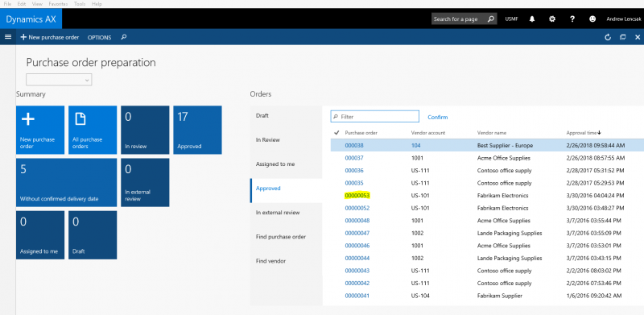Open purchase order 00000047

pos(357,233)
